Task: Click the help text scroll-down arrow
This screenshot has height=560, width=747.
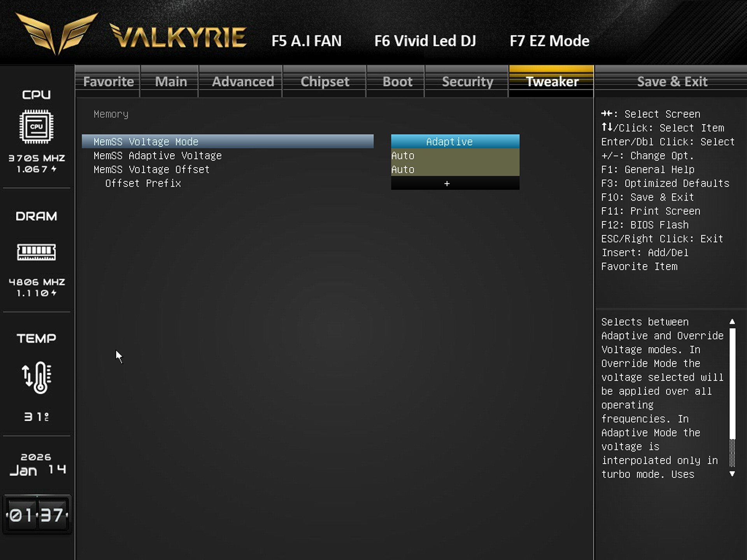Action: tap(732, 474)
